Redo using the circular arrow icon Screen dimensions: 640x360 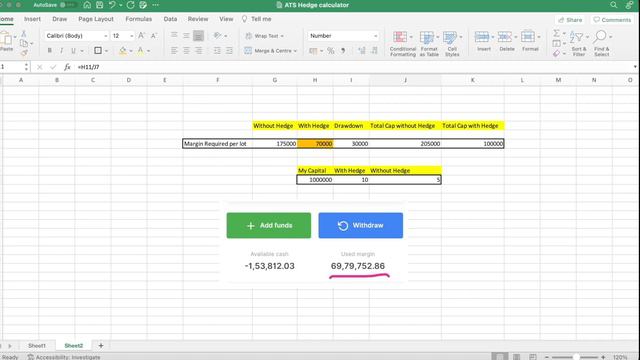tap(131, 5)
